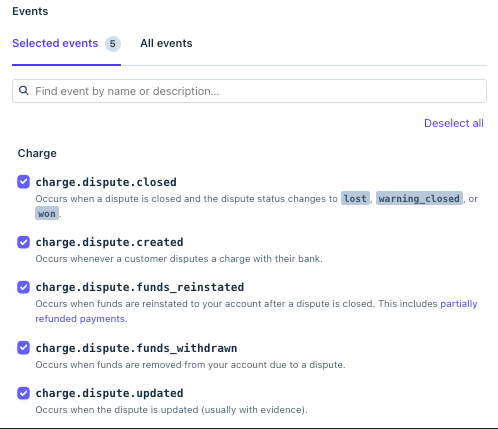Click the charge.dispute.created event name
This screenshot has height=429, width=498.
109,242
